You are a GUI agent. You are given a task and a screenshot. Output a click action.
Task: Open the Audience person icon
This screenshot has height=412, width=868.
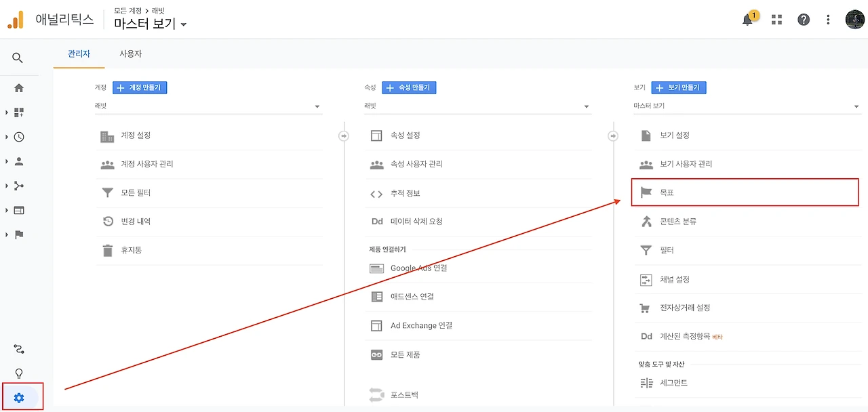(19, 161)
